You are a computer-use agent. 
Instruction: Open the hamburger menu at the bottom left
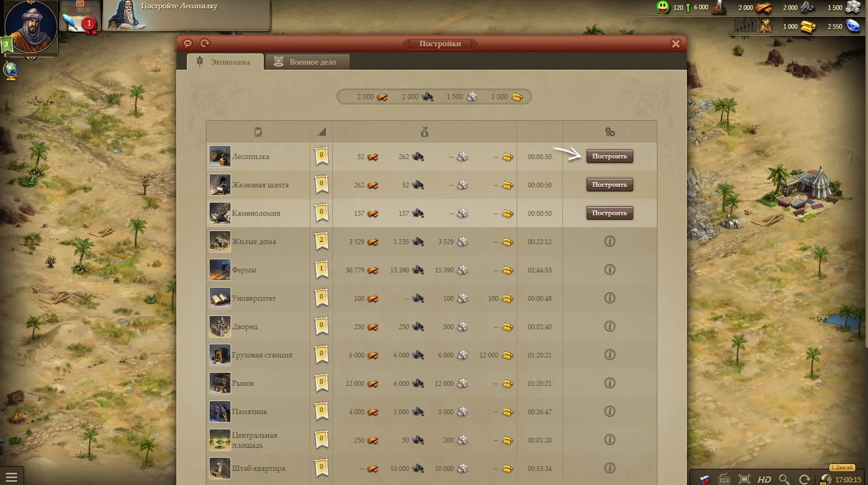click(12, 477)
